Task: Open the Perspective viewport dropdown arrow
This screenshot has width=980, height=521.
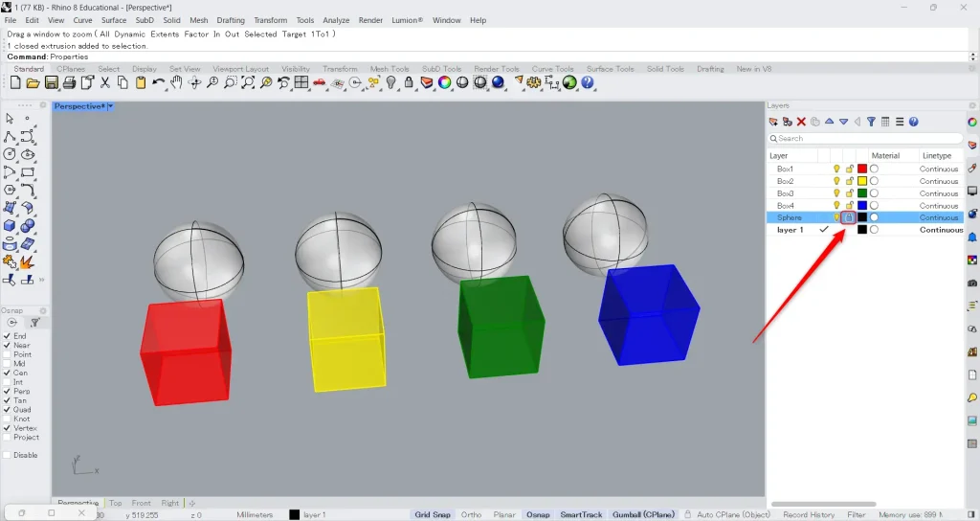Action: 110,106
